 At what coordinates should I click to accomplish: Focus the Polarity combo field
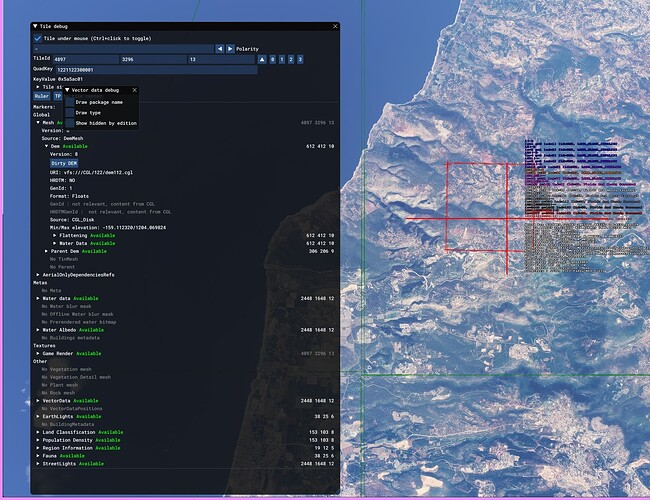(x=124, y=49)
